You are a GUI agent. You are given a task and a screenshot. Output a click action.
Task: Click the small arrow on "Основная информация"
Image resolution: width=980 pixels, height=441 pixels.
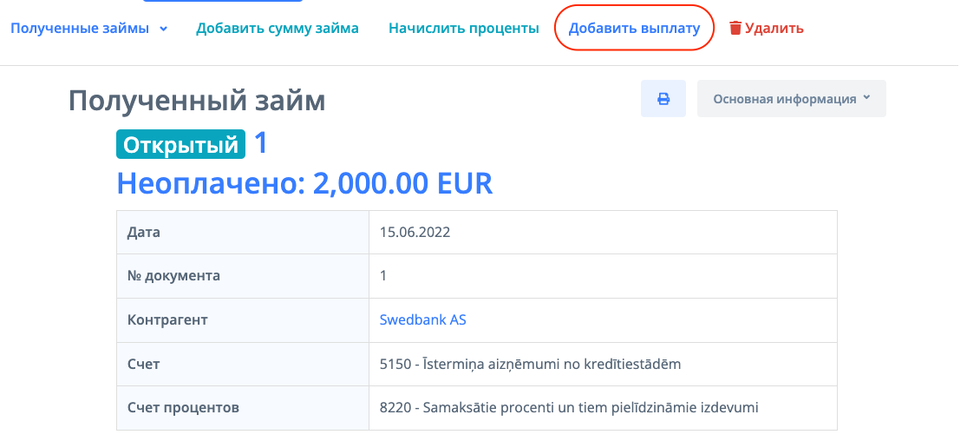(x=866, y=98)
